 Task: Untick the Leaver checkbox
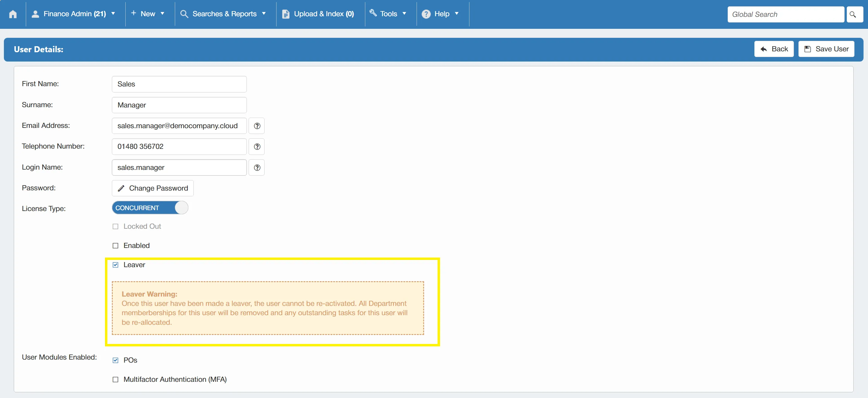click(x=115, y=265)
